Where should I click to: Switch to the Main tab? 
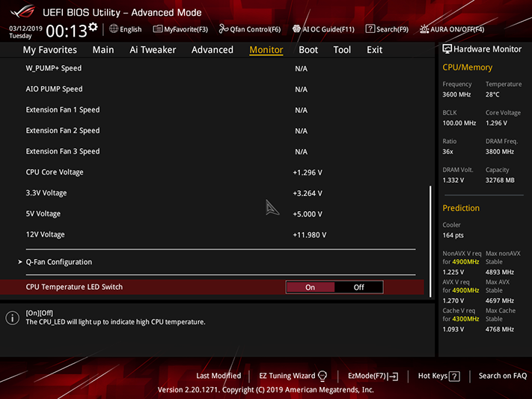coord(103,50)
